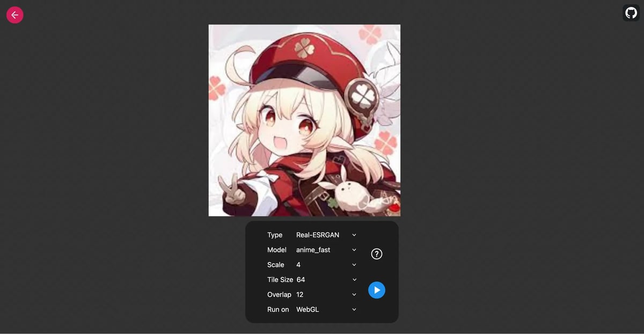Screen dimensions: 644x334
Task: Click the "Run on" label text
Action: [278, 309]
